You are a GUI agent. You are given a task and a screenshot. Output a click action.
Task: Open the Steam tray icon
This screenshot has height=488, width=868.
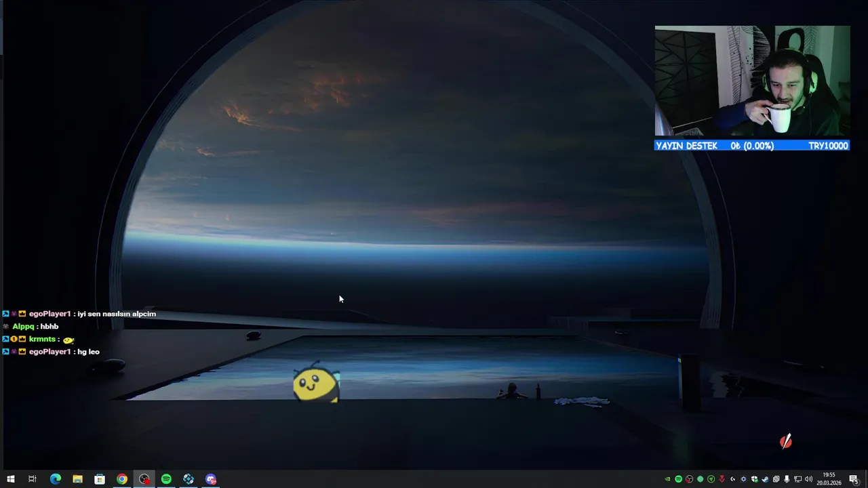click(765, 479)
